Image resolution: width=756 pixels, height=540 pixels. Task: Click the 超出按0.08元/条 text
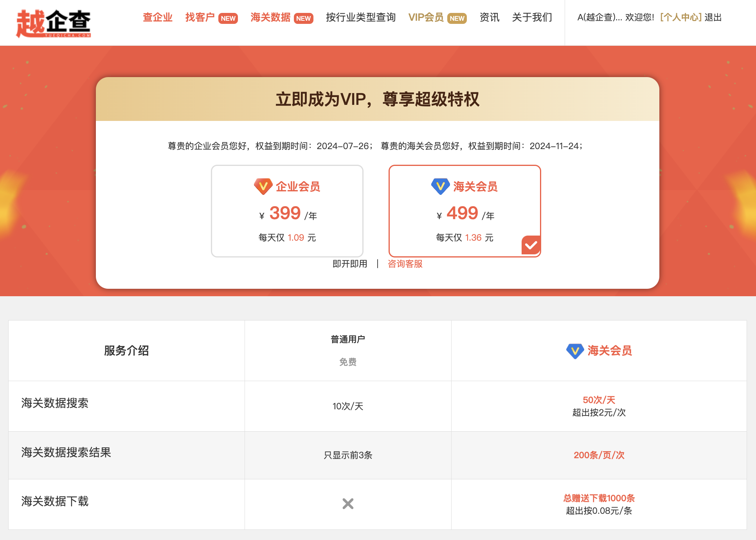coord(599,511)
